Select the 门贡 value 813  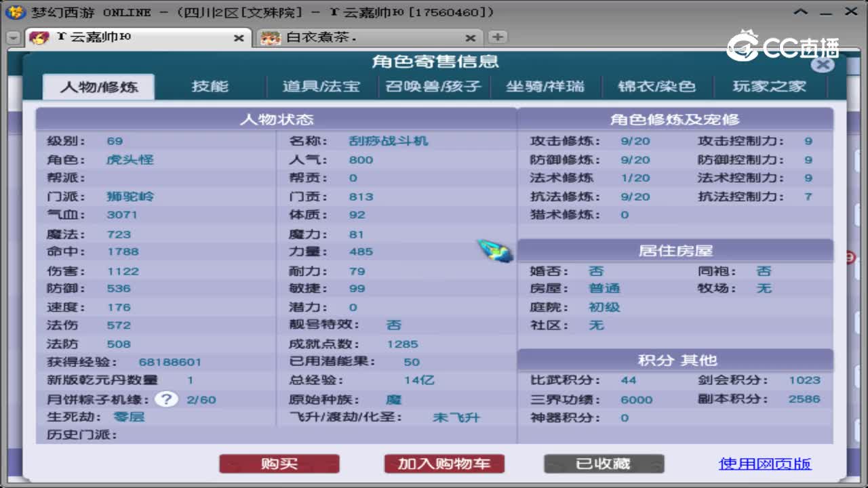point(361,197)
